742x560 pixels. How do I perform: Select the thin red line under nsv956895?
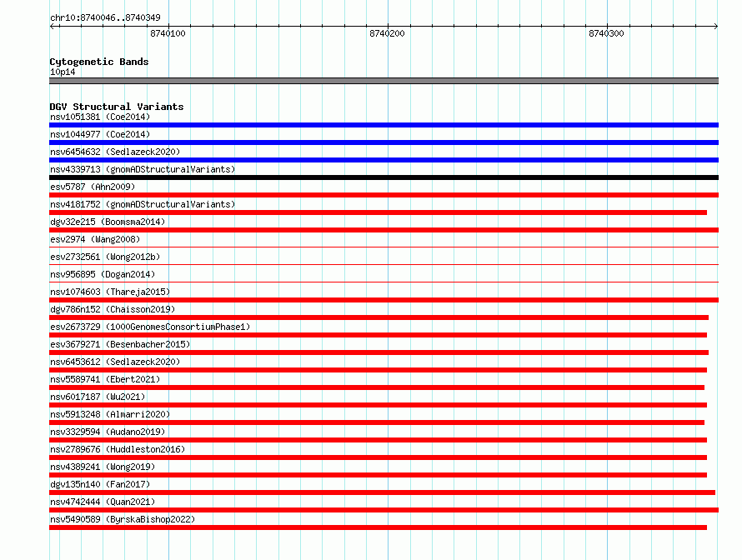coord(384,282)
